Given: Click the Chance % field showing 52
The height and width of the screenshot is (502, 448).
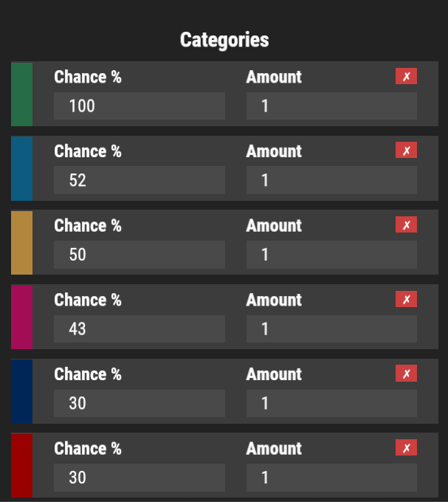Looking at the screenshot, I should tap(139, 180).
